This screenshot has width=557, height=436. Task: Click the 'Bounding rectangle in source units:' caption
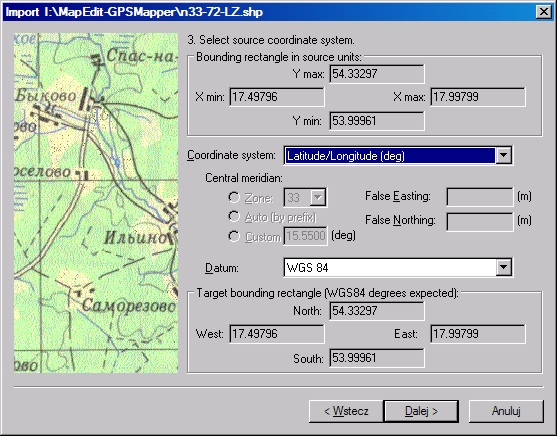(x=279, y=57)
